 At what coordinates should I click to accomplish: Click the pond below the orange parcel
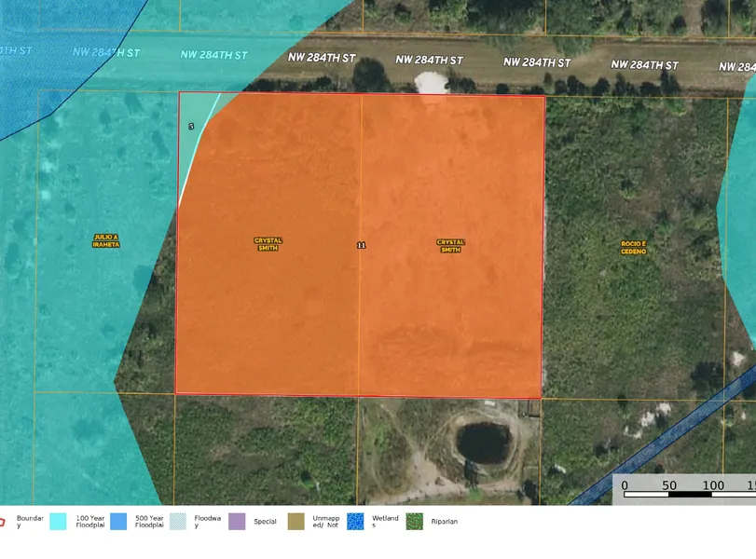(x=483, y=443)
